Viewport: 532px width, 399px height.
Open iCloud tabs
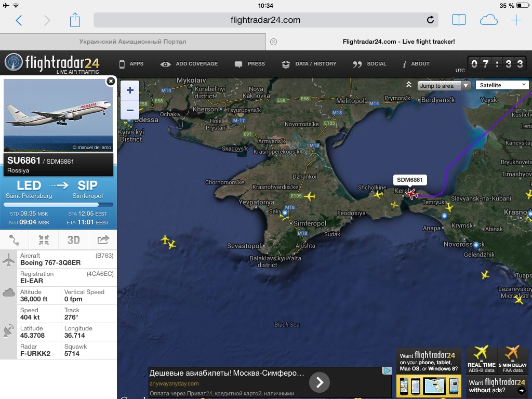tap(488, 20)
